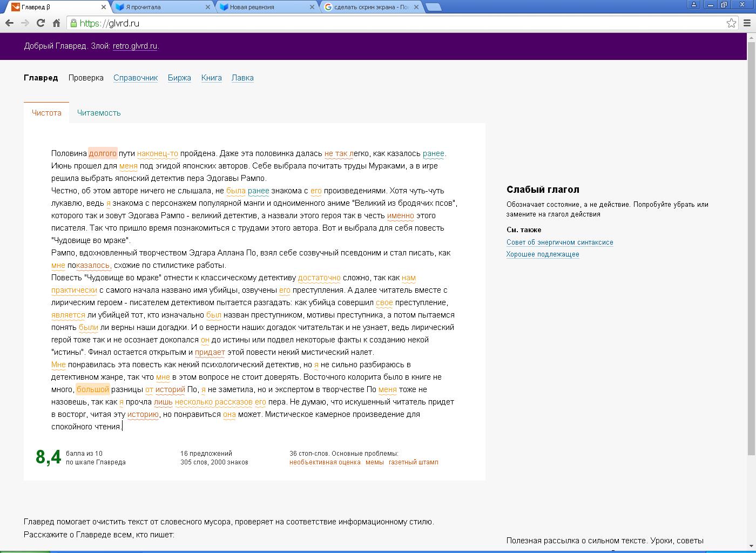
Task: Open the Chrome user profile button
Action: 694,4
